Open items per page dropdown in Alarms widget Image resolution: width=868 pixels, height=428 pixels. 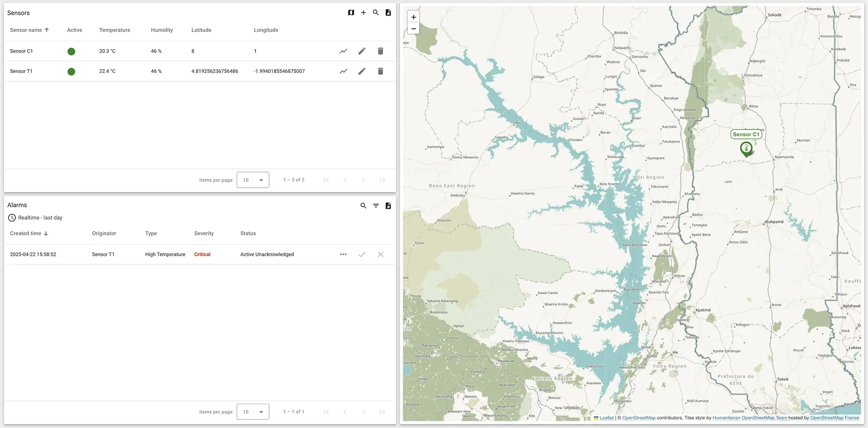(x=253, y=411)
